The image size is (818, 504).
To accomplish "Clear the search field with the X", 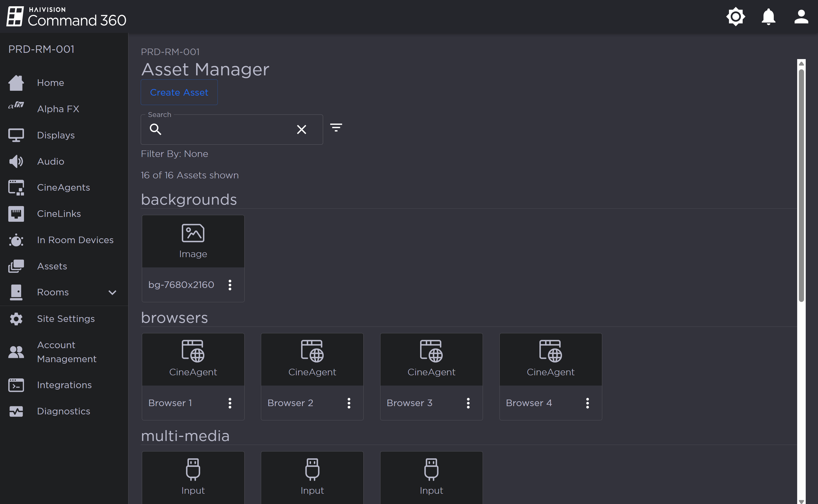I will pos(301,129).
